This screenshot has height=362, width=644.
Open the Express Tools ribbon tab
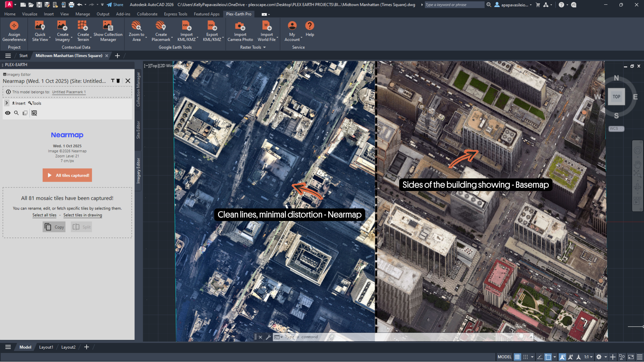pos(175,14)
